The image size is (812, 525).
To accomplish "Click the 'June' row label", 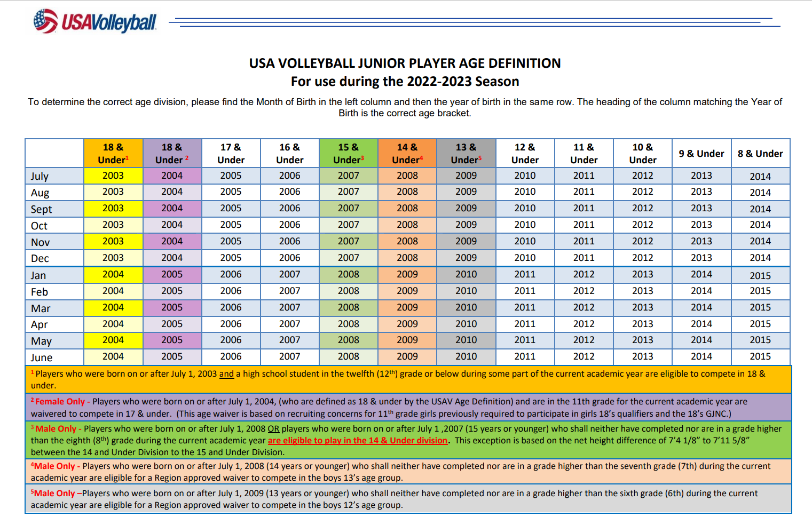I will pyautogui.click(x=54, y=357).
